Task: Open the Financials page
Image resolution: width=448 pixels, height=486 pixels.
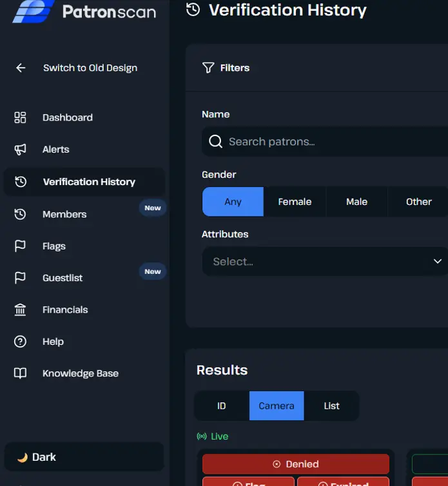Action: [x=65, y=309]
